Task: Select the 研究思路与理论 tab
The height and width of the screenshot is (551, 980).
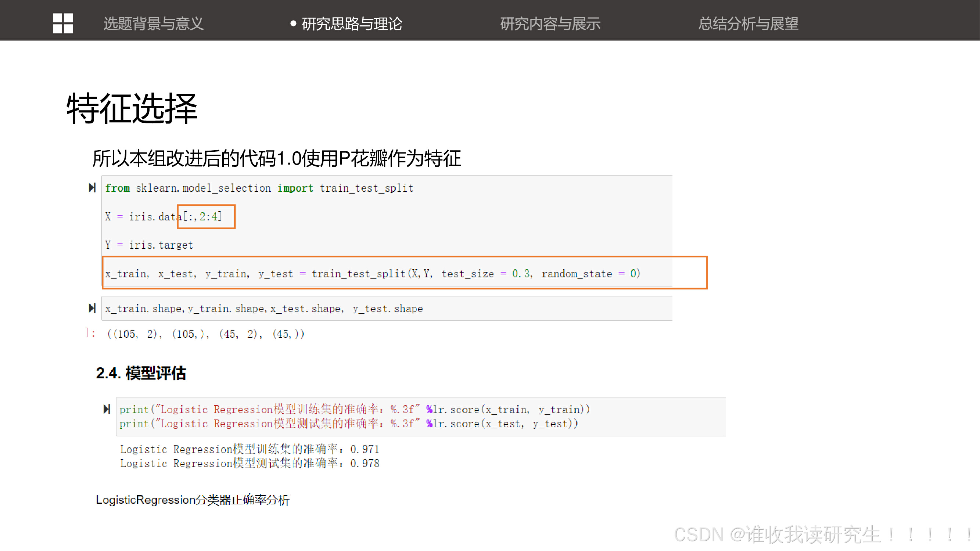Action: coord(352,24)
